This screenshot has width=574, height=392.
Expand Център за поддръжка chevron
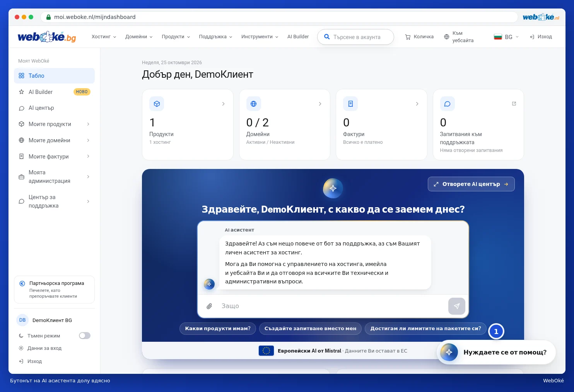pos(88,201)
